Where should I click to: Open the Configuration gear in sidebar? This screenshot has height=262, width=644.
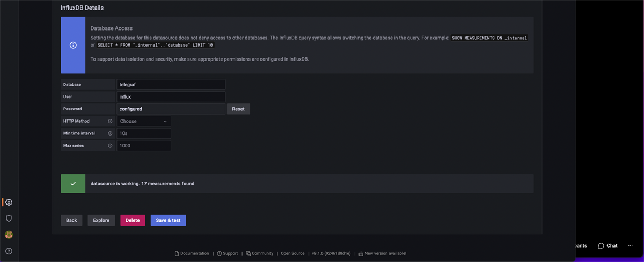pyautogui.click(x=9, y=202)
